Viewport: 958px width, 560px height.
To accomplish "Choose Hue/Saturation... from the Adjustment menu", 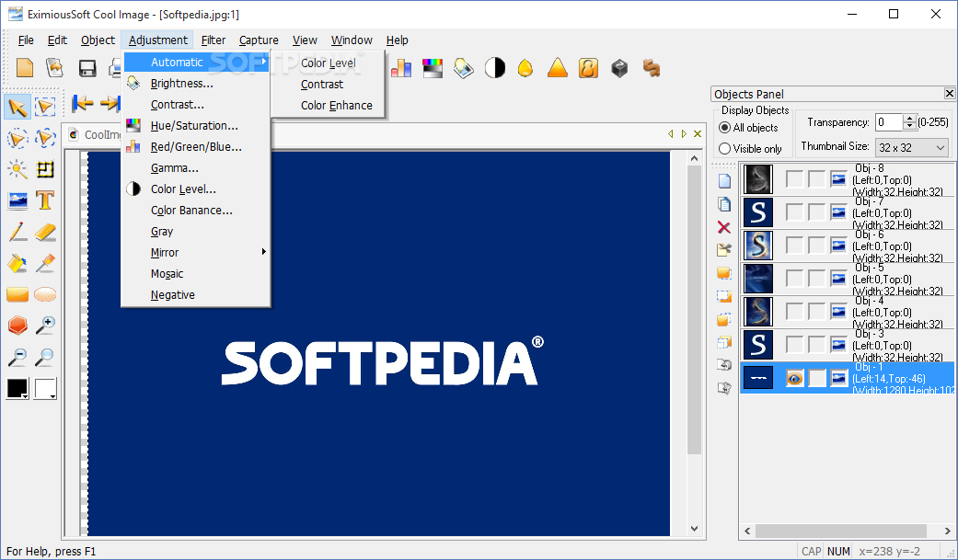I will (195, 126).
